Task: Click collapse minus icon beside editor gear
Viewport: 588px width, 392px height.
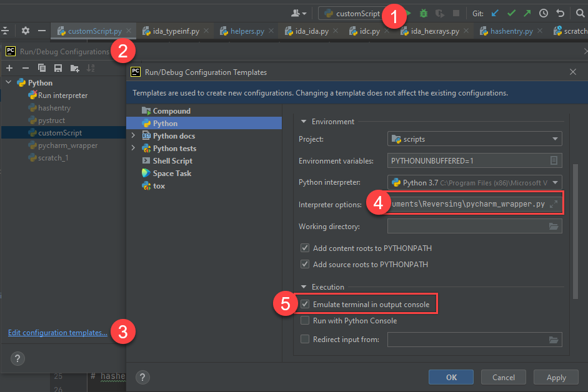Action: click(x=42, y=31)
